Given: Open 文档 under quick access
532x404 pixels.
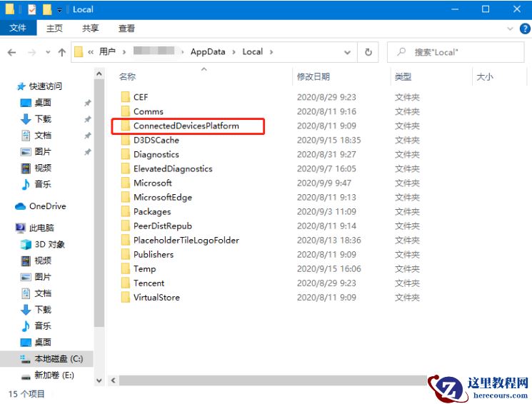Looking at the screenshot, I should [43, 136].
